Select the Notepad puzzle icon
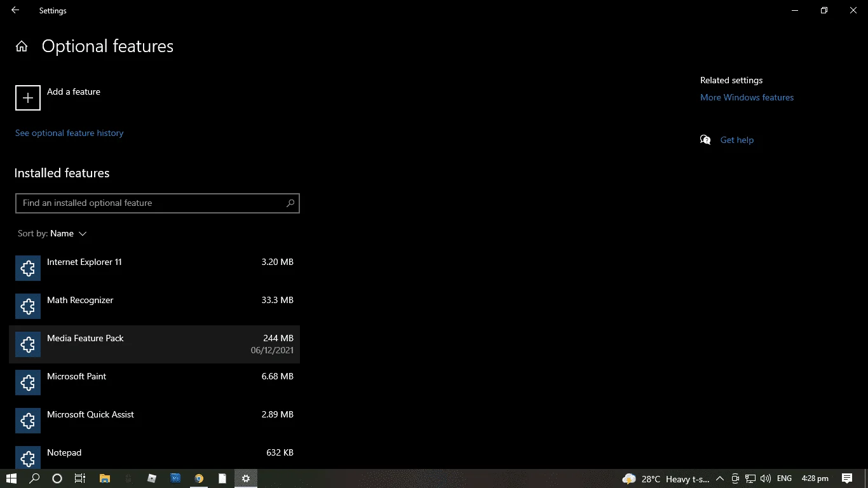 (28, 457)
